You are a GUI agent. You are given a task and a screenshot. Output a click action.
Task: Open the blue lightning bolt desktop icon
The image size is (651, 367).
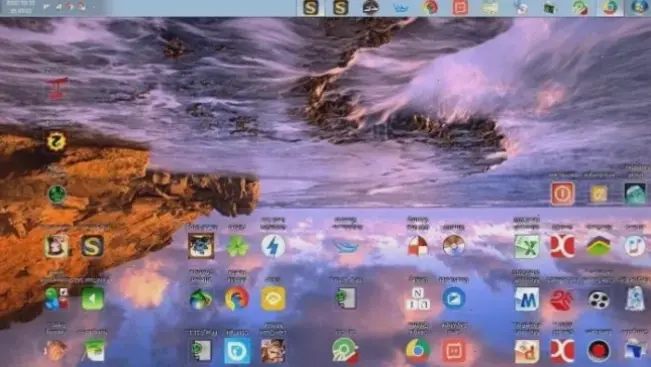click(x=273, y=246)
